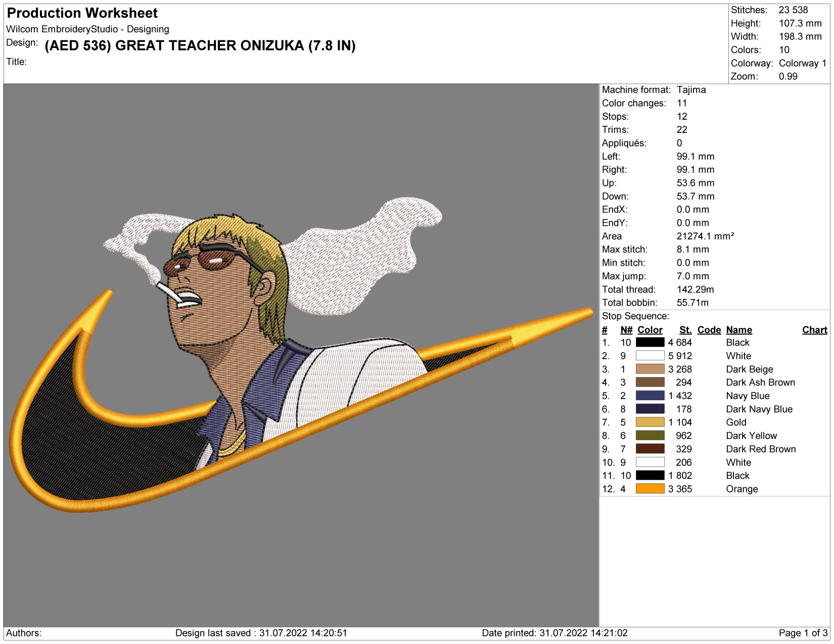Click the 'Colorway 1' value
This screenshot has width=834, height=644.
point(803,63)
